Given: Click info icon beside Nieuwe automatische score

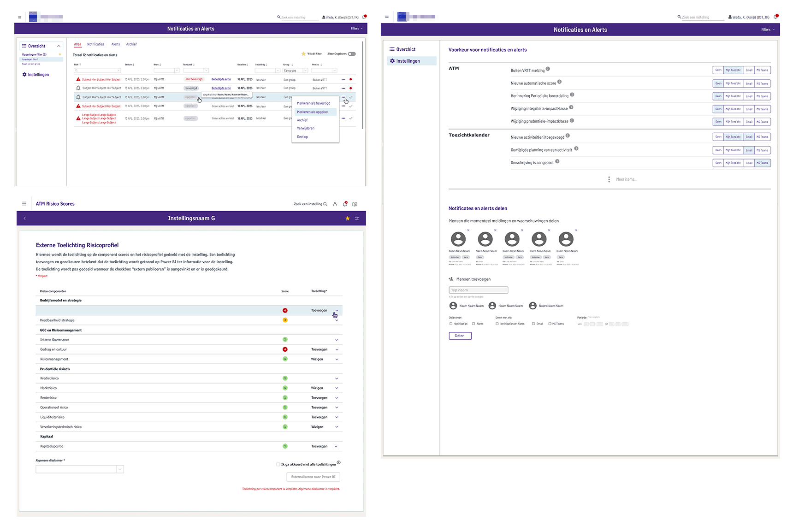Looking at the screenshot, I should [559, 82].
